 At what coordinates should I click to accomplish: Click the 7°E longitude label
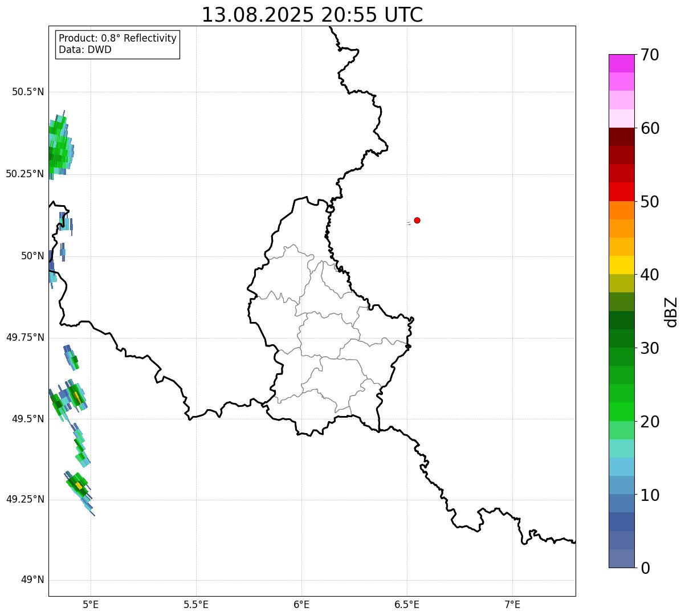[512, 605]
